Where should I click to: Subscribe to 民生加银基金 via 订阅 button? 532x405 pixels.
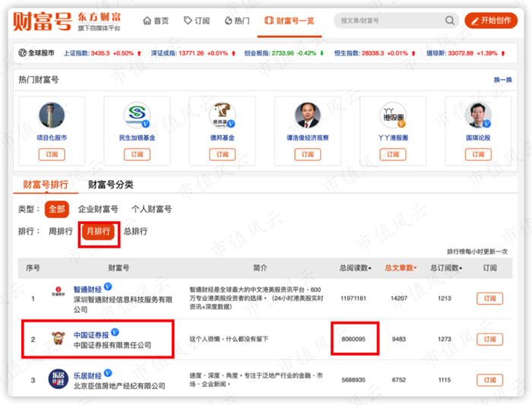(137, 154)
